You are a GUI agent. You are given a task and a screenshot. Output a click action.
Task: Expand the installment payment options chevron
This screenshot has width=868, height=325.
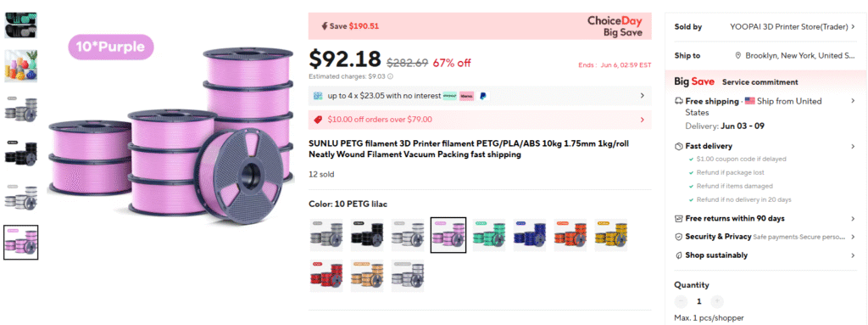pyautogui.click(x=643, y=96)
